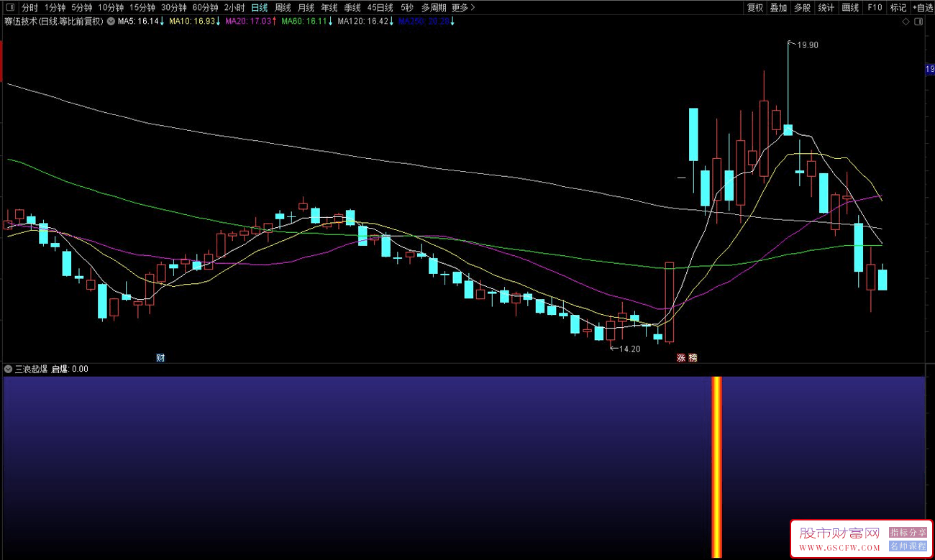Toggle the left sidebar panel icon
Screen dimensions: 935x560
[10, 7]
